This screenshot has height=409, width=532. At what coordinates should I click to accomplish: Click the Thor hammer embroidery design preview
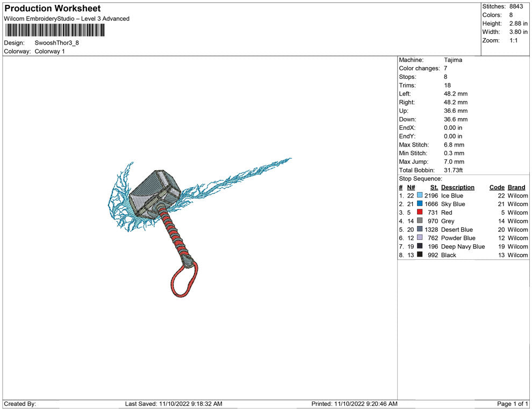(x=199, y=228)
